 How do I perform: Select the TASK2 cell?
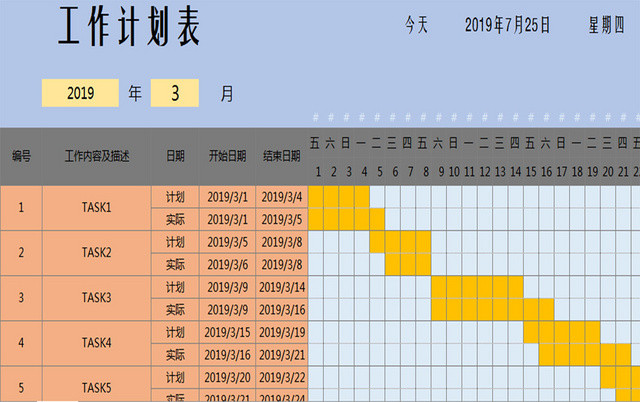97,253
